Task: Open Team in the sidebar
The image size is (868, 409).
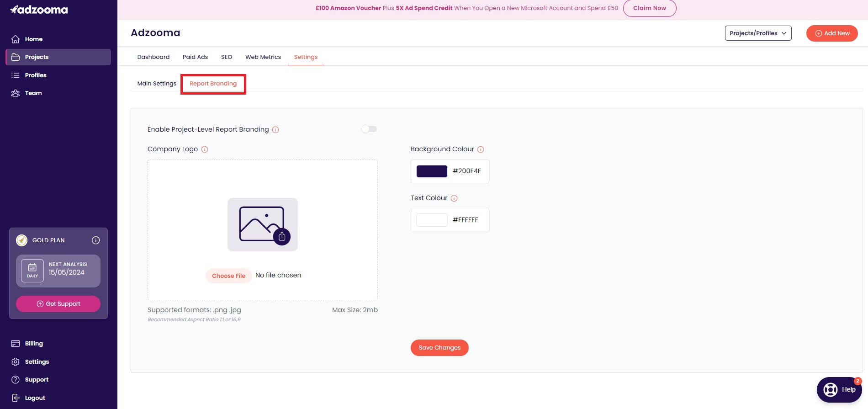Action: tap(33, 93)
